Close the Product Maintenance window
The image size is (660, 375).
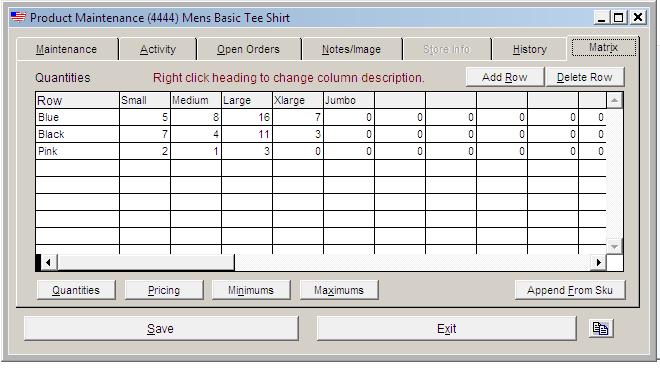tap(638, 18)
